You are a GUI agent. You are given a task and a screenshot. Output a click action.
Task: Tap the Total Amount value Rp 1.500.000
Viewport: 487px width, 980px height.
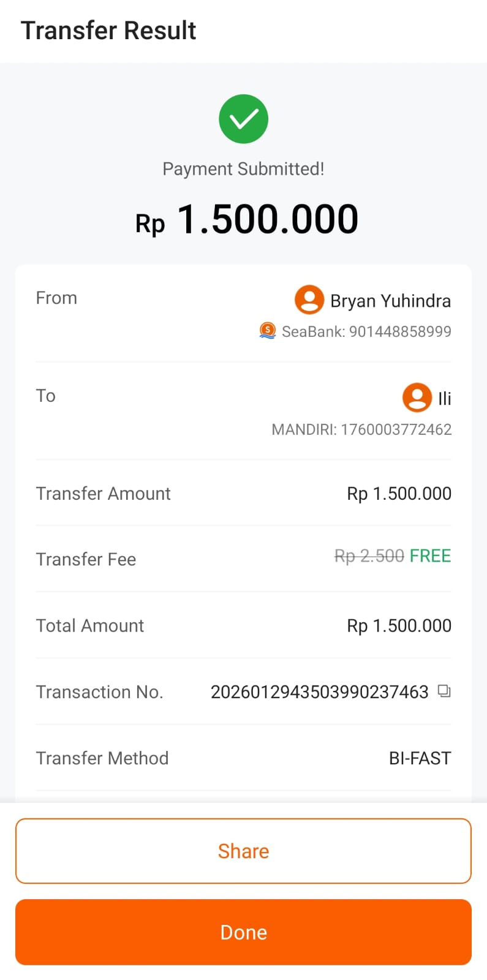[399, 625]
